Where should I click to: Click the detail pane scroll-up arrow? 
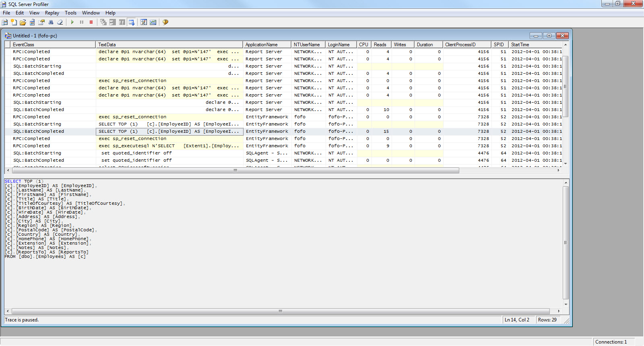tap(566, 183)
